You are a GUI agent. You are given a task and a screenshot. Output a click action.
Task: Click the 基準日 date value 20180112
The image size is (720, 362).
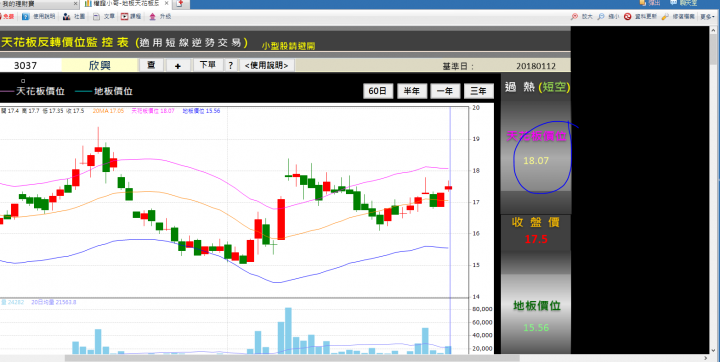(535, 66)
